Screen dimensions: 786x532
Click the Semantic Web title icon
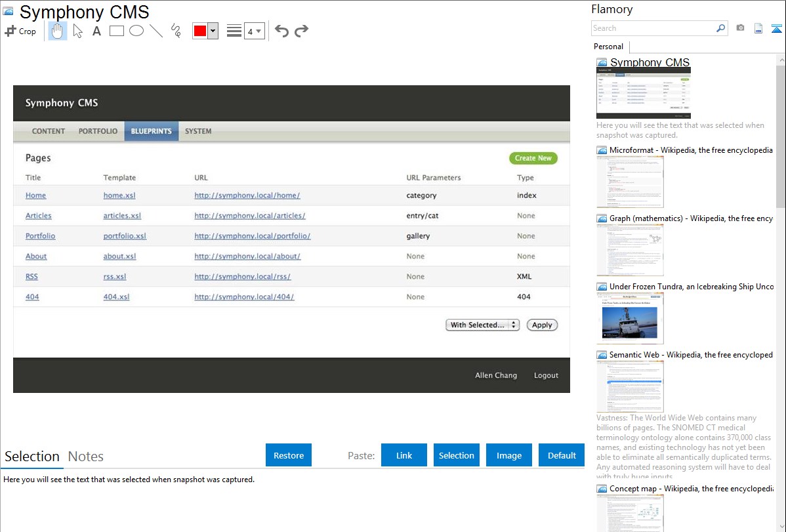tap(602, 355)
